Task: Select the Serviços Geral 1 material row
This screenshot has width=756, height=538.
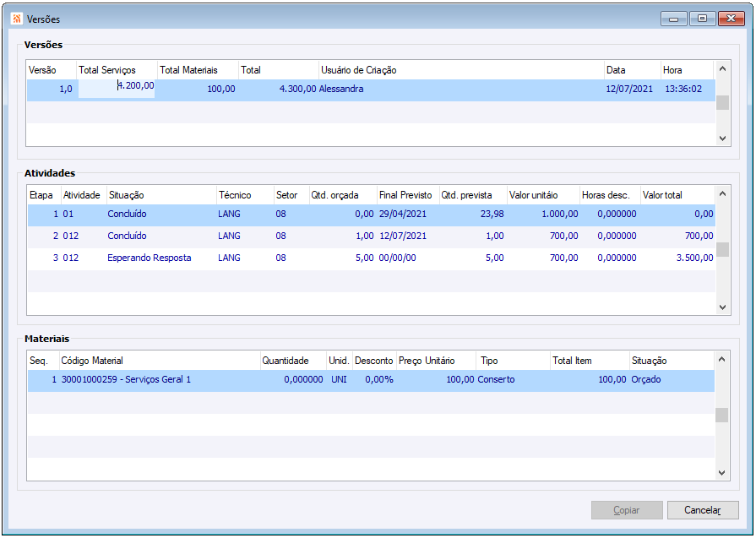Action: click(x=127, y=380)
